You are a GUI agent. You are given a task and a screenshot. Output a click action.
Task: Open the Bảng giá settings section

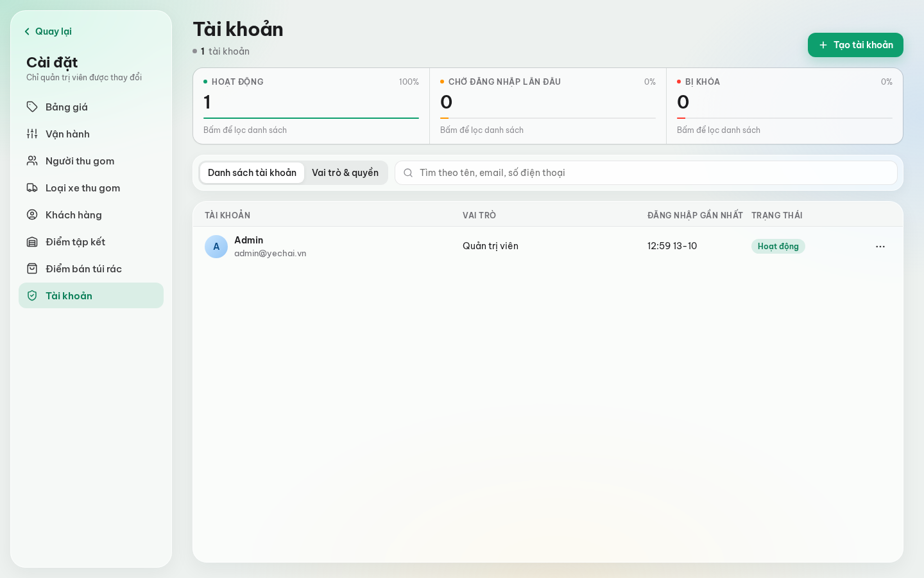91,107
